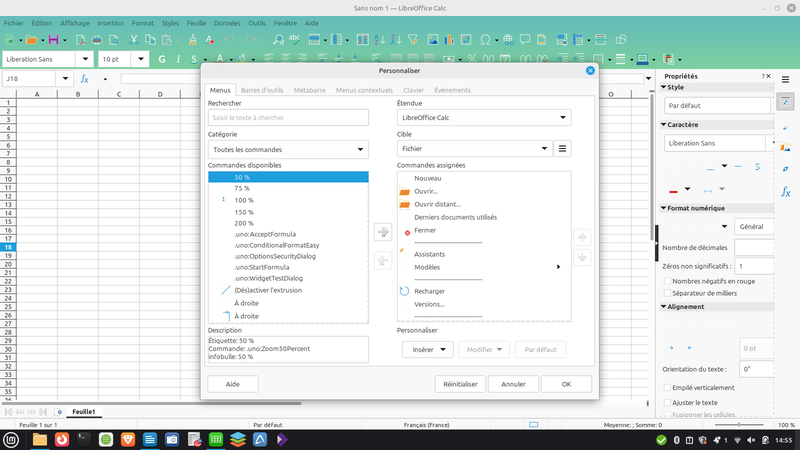Select the Feuille1 sheet tab

84,412
